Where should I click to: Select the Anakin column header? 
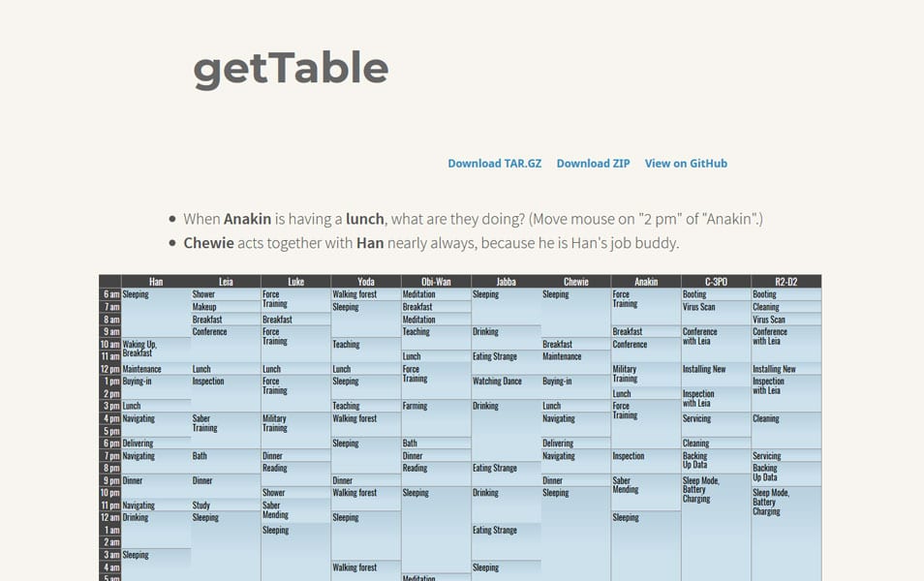point(646,281)
